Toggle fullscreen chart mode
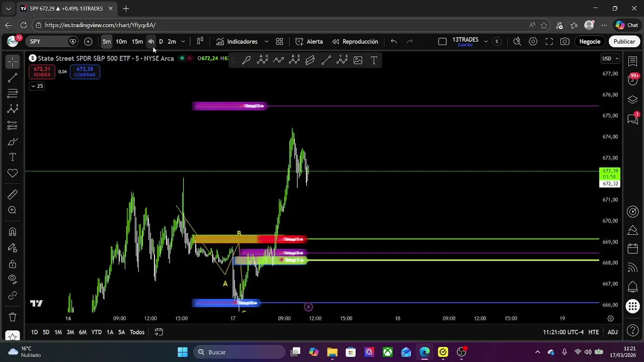The width and height of the screenshot is (644, 362). [x=549, y=41]
